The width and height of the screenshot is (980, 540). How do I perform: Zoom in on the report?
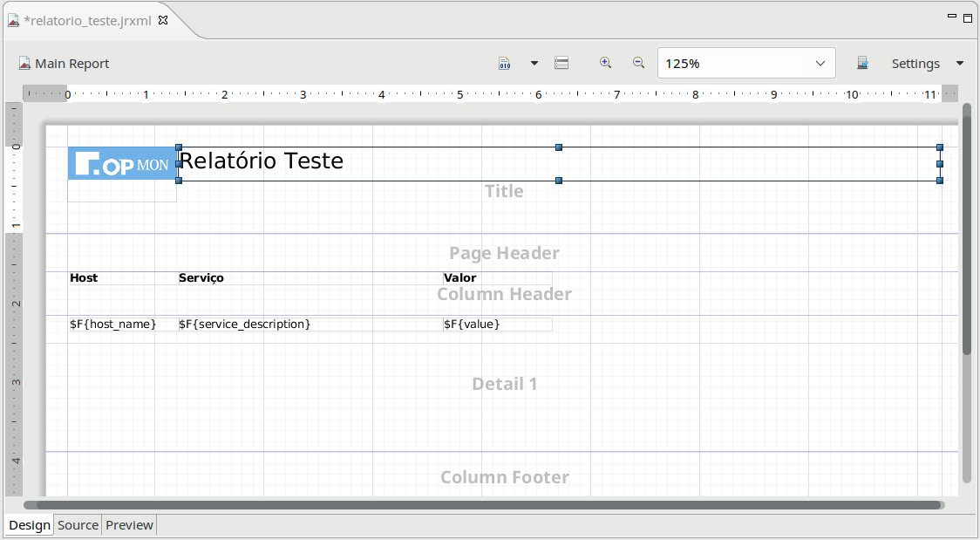tap(606, 63)
